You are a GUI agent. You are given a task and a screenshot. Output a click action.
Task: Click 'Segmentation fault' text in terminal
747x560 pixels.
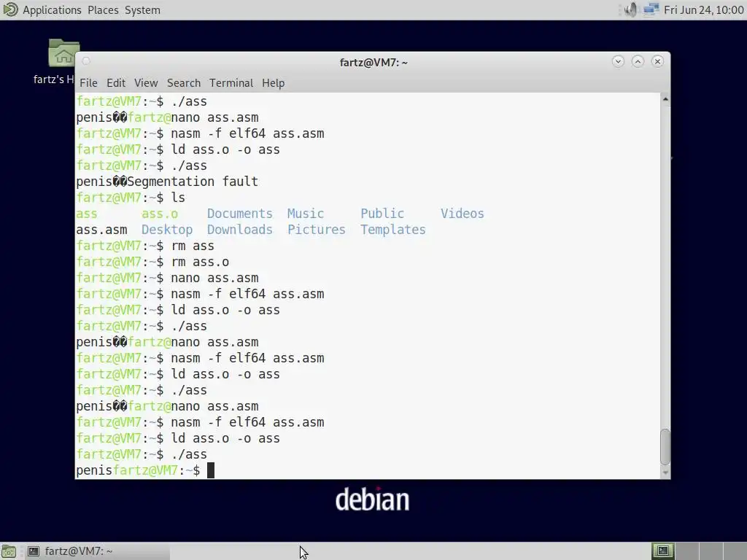pos(193,182)
